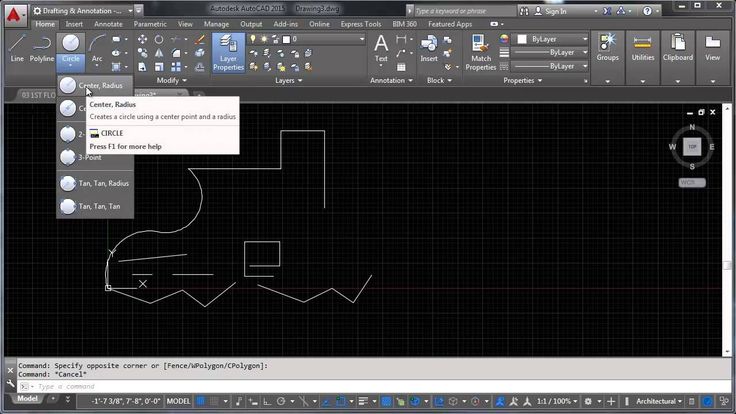Open the layer name dropdown list
Image resolution: width=736 pixels, height=414 pixels.
tap(362, 39)
